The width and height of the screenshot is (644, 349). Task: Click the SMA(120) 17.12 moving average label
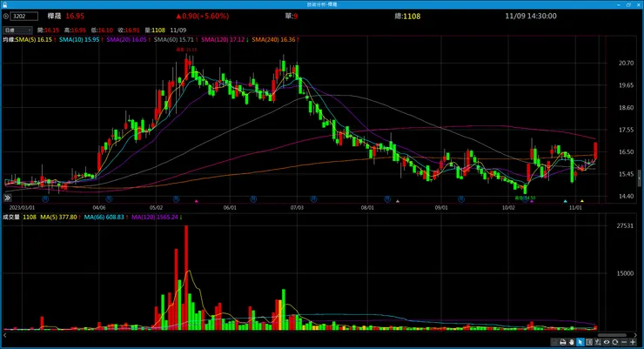pos(223,40)
